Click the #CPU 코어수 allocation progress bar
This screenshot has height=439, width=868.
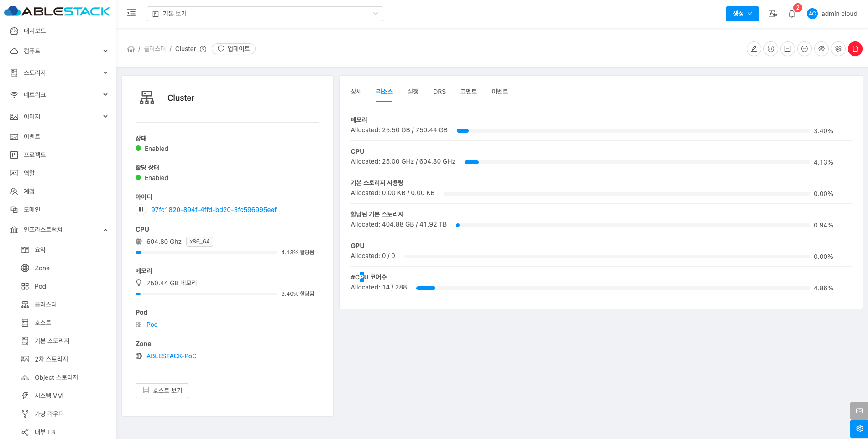[612, 288]
